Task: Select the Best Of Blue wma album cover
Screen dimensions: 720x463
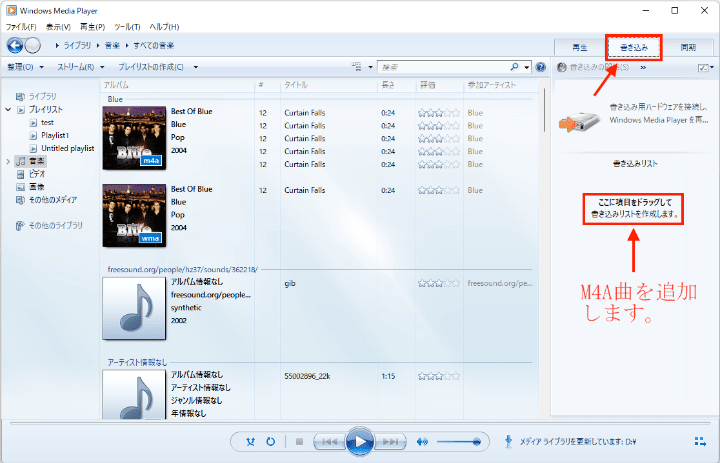Action: 134,215
